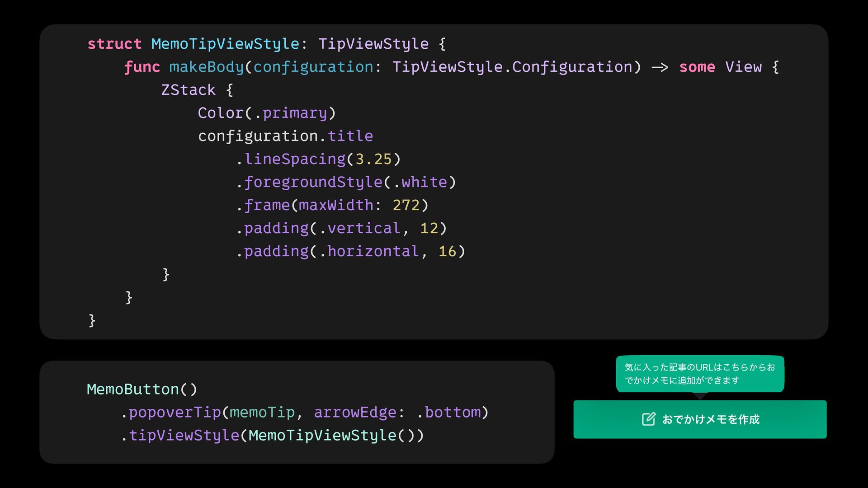
Task: Click the vertical padding value 12
Action: pyautogui.click(x=429, y=228)
